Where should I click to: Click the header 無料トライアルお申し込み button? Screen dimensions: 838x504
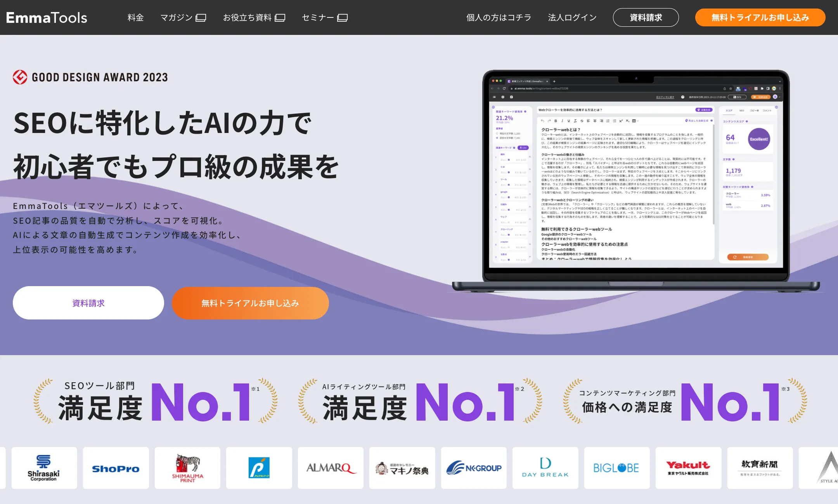(x=760, y=17)
